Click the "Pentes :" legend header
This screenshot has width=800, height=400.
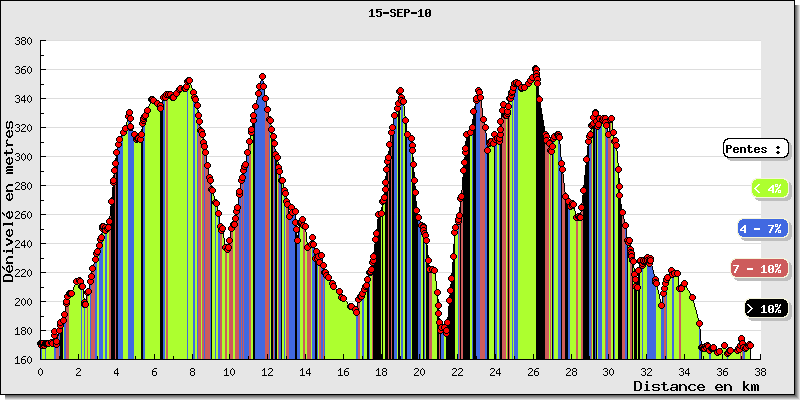[x=754, y=149]
